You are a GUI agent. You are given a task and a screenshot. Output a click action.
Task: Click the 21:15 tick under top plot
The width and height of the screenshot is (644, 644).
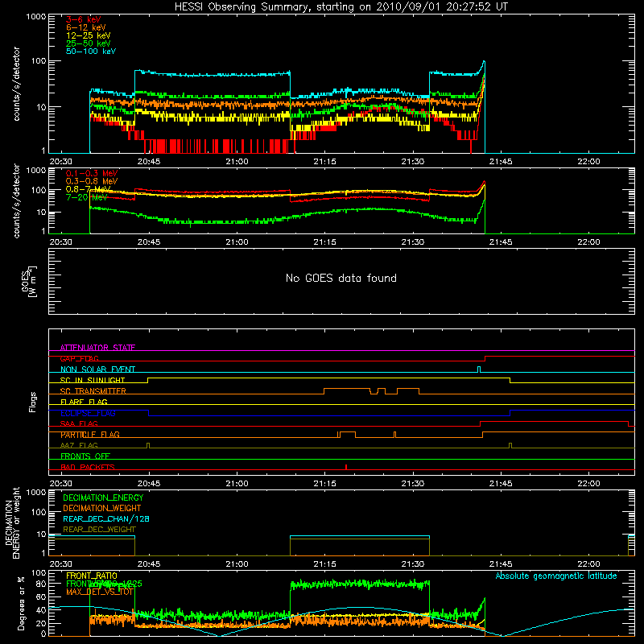(x=325, y=162)
